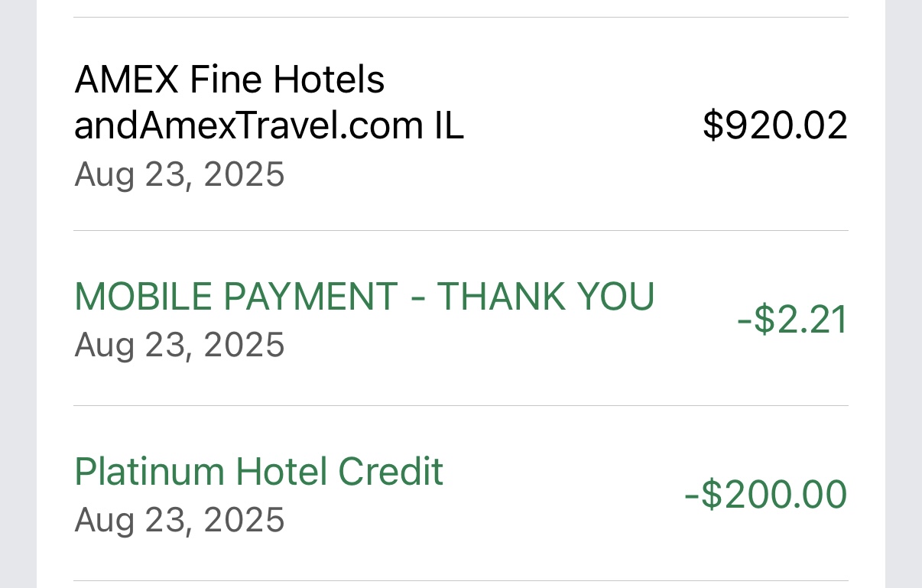Viewport: 922px width, 588px height.
Task: Click the date under Mobile Payment
Action: [x=180, y=345]
